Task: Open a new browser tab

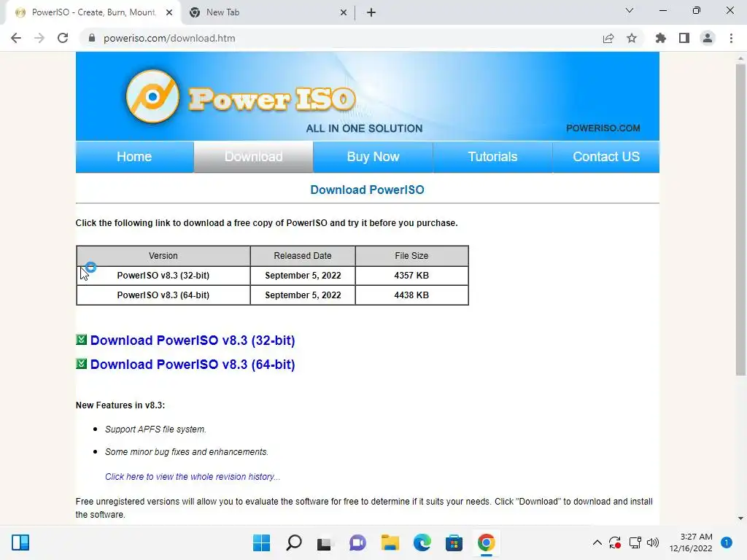Action: 371,12
